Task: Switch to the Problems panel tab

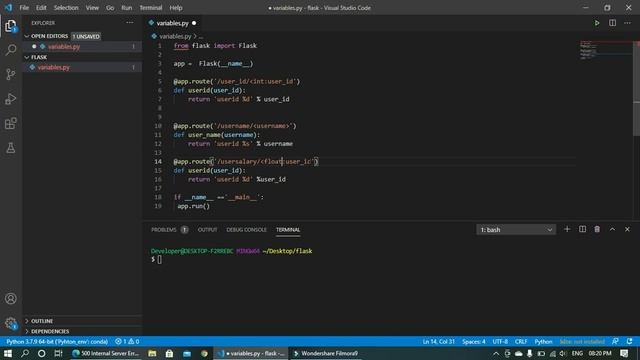Action: click(x=164, y=230)
